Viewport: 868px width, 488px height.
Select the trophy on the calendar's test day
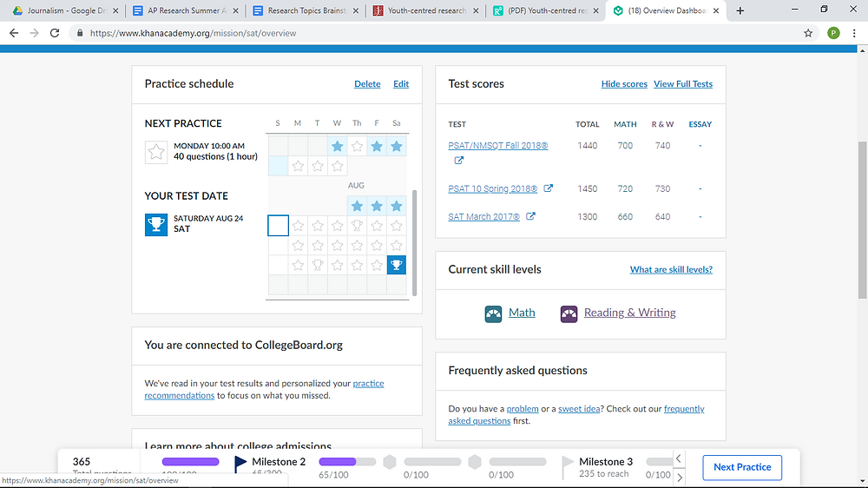(x=397, y=265)
